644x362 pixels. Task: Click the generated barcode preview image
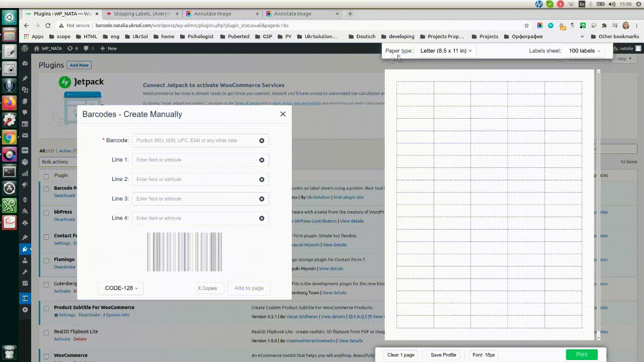coord(185,252)
